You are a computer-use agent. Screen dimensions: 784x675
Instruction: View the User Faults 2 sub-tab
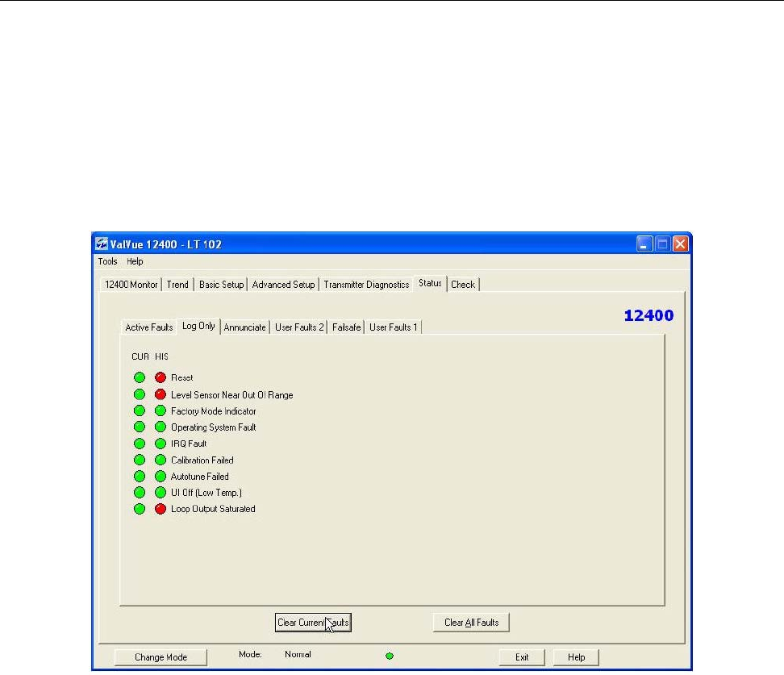(299, 327)
